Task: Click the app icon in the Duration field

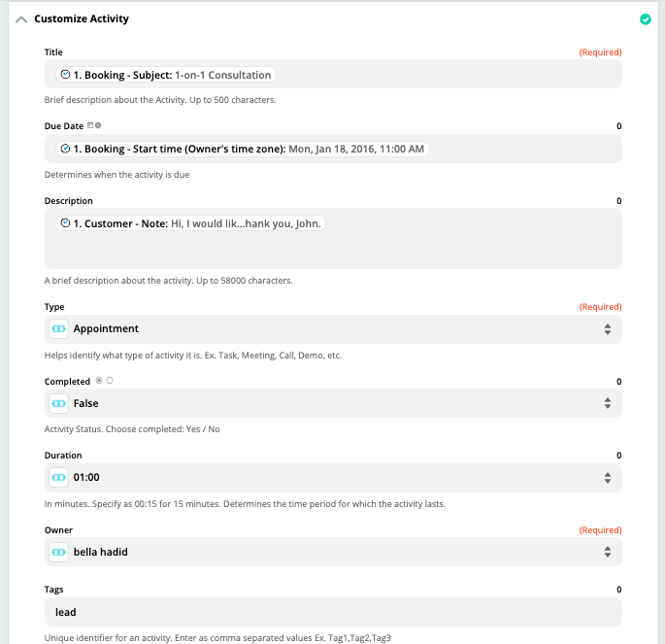Action: (x=58, y=477)
